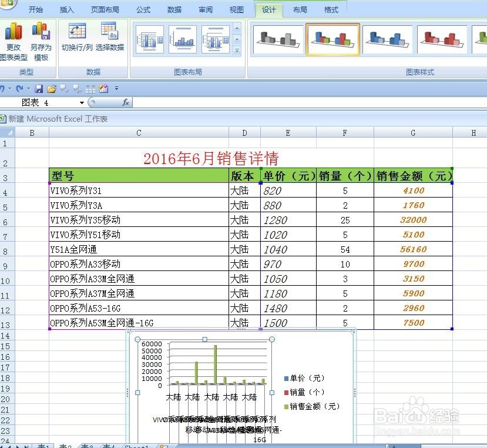Click unit price cell 1480
Screen dimensions: 487x448
pyautogui.click(x=288, y=308)
